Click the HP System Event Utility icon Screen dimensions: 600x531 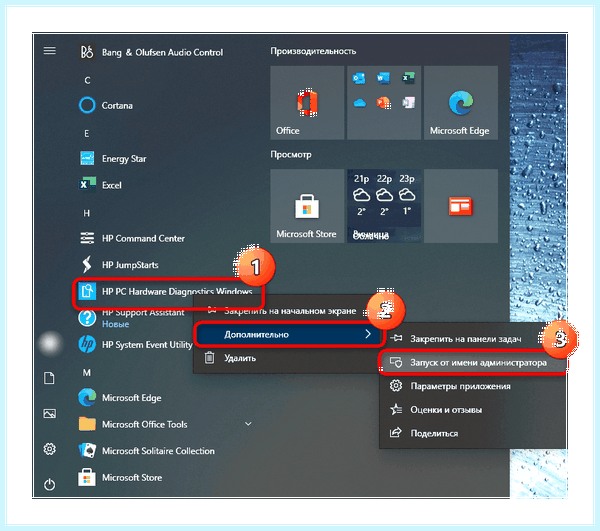pos(87,344)
